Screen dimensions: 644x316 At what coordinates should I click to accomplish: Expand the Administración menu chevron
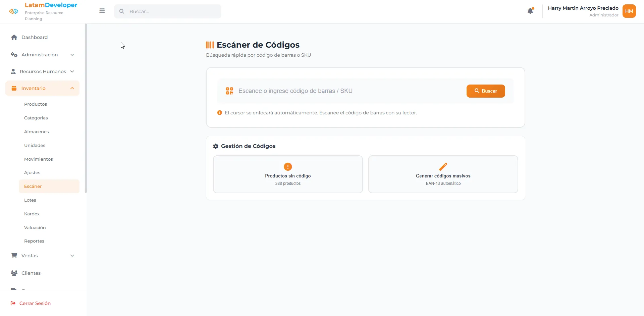[x=72, y=55]
